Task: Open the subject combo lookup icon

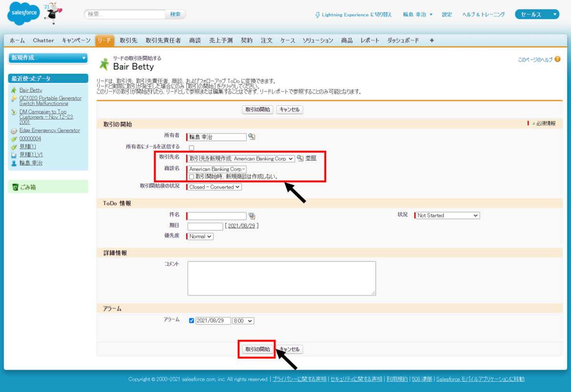Action: [x=252, y=216]
